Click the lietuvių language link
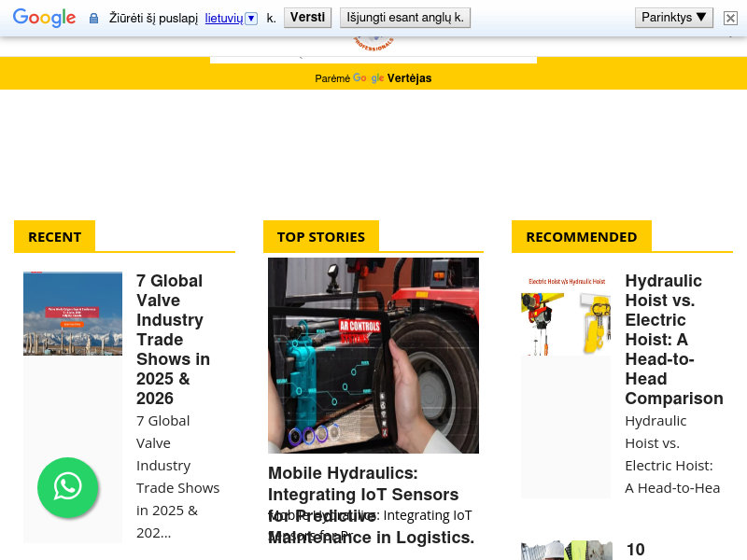Screen dimensions: 747x560 pyautogui.click(x=223, y=19)
